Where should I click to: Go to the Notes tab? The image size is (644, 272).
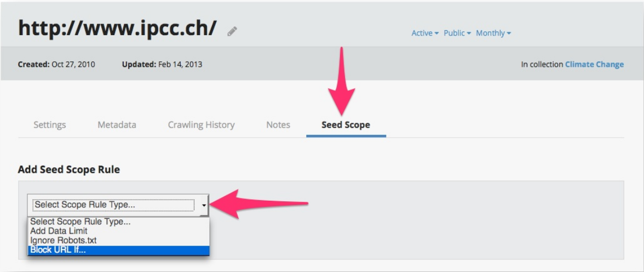(278, 124)
